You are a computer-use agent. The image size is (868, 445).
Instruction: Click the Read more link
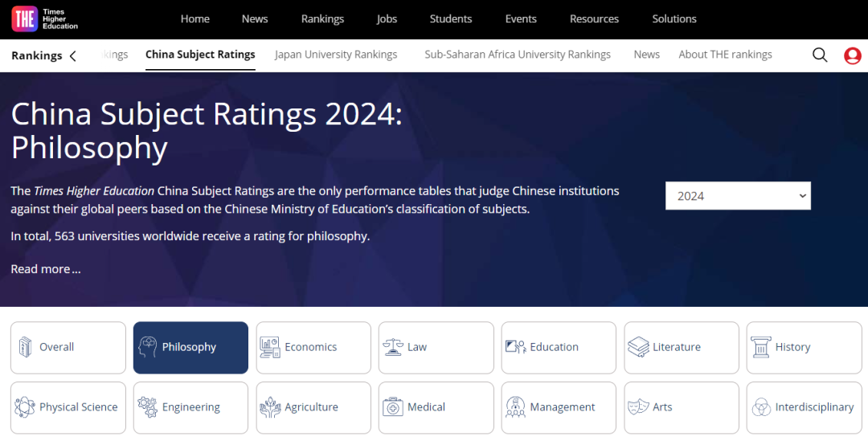46,269
